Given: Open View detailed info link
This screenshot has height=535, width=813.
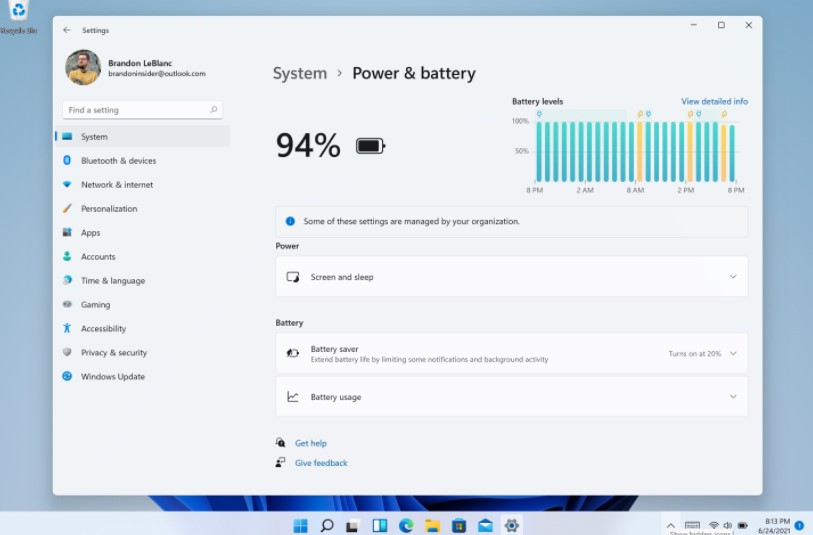Looking at the screenshot, I should [714, 101].
